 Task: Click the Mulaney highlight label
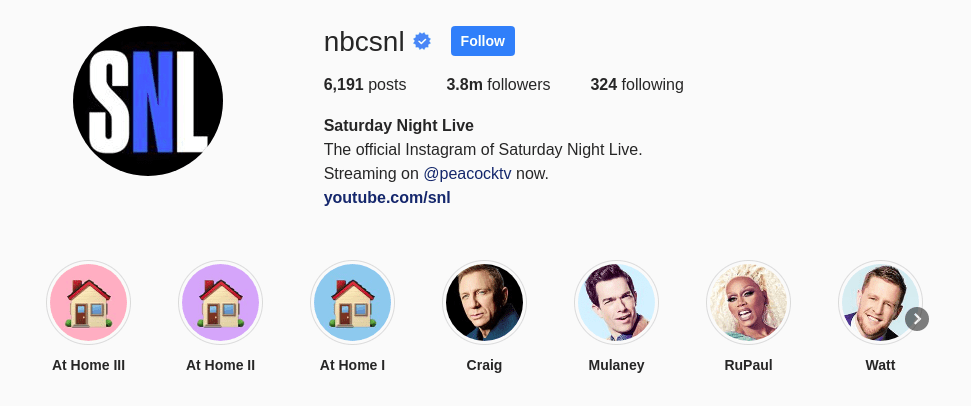coord(616,365)
